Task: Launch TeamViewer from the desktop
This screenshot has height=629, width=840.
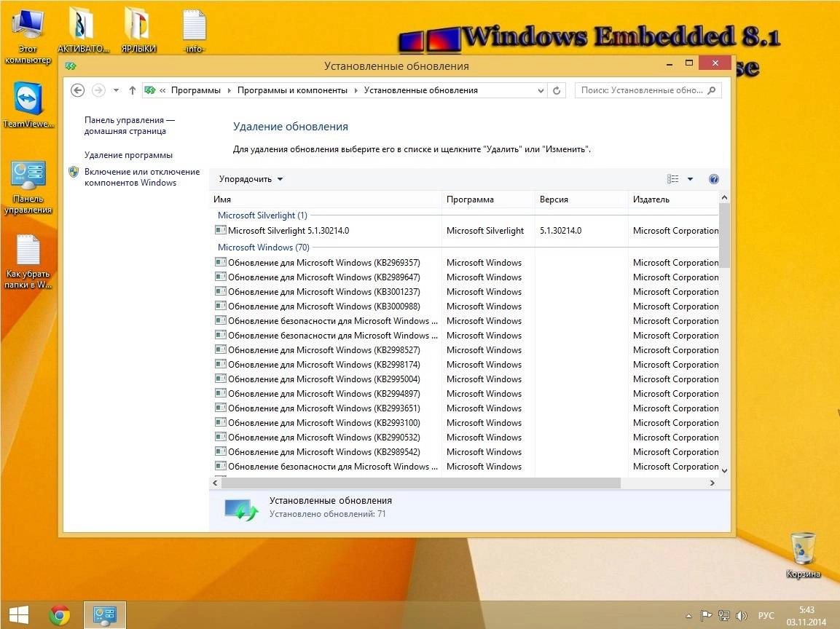Action: point(28,105)
